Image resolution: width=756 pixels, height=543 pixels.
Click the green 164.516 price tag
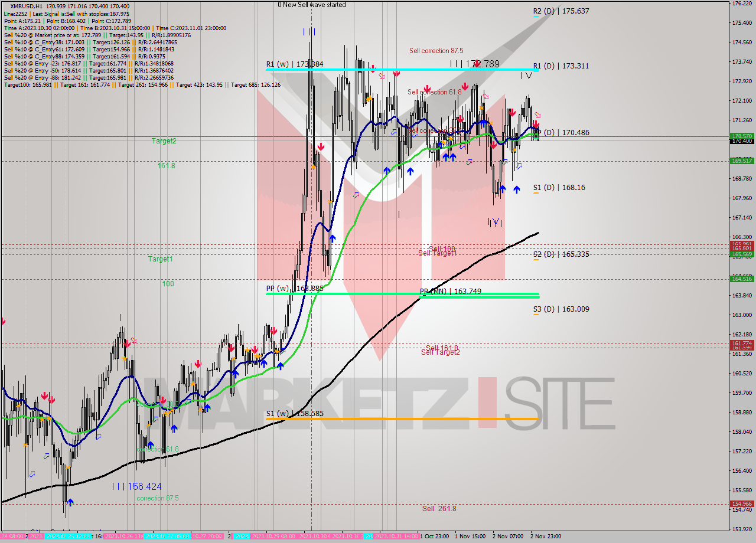tap(742, 279)
